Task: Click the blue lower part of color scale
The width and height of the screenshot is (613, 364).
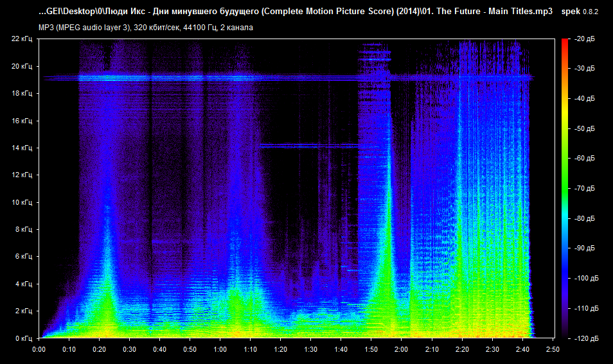Action: pyautogui.click(x=565, y=270)
